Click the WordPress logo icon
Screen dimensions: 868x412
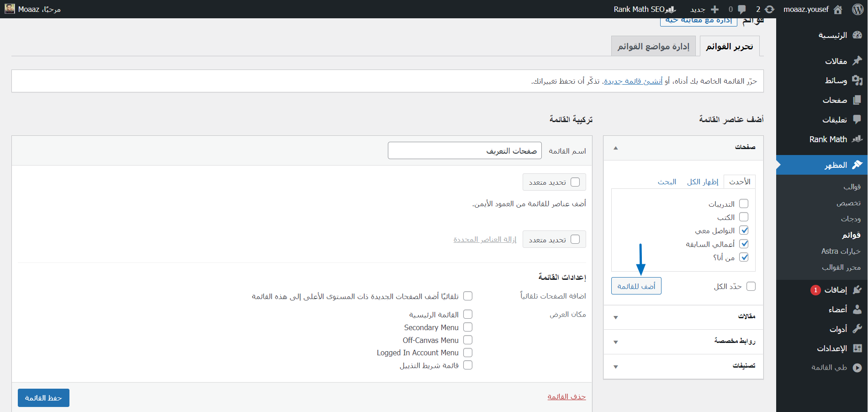(x=857, y=9)
